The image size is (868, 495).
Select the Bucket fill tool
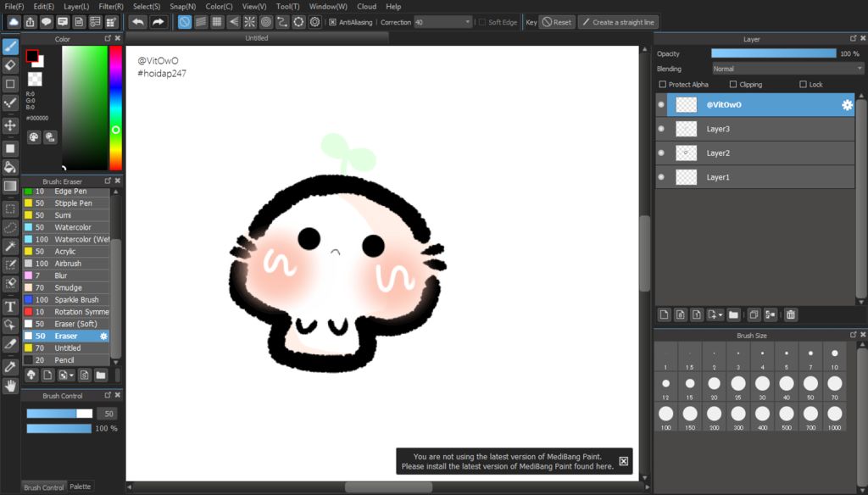click(10, 167)
